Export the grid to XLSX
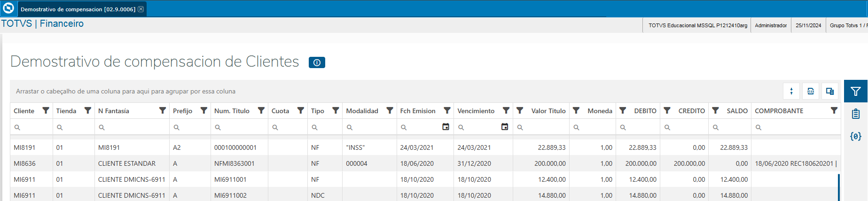This screenshot has width=868, height=201. pyautogui.click(x=811, y=91)
